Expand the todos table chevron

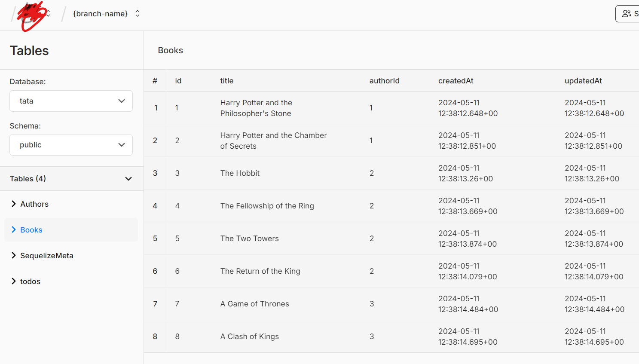pyautogui.click(x=14, y=281)
